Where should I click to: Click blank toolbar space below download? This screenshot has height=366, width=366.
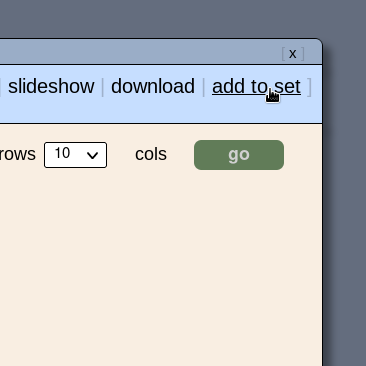[153, 111]
